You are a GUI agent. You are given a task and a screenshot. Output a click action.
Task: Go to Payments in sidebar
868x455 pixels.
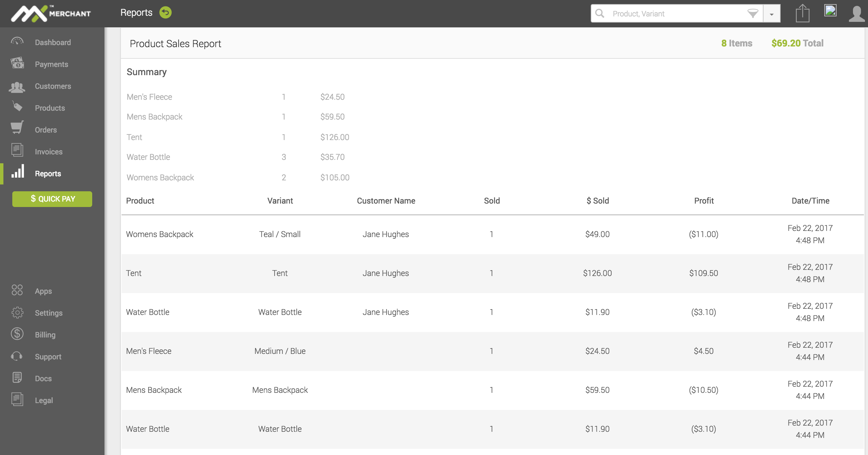pyautogui.click(x=51, y=64)
